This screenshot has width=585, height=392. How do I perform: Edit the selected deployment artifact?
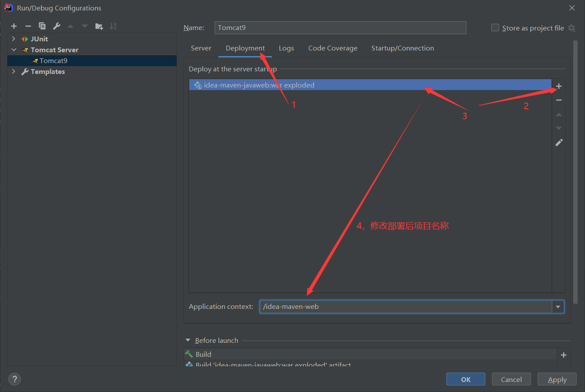pyautogui.click(x=559, y=142)
